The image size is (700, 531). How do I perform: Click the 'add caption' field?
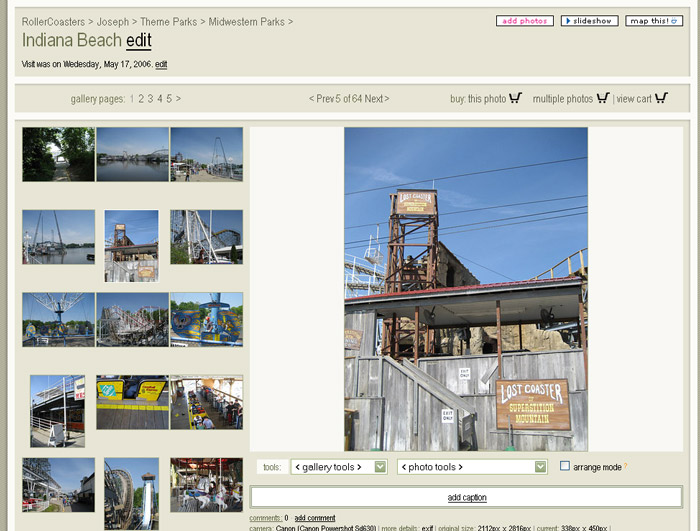pyautogui.click(x=467, y=497)
